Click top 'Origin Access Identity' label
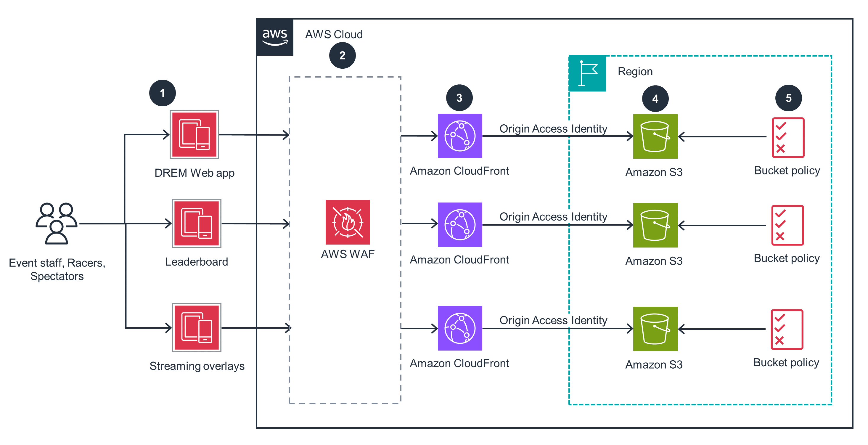 point(553,129)
